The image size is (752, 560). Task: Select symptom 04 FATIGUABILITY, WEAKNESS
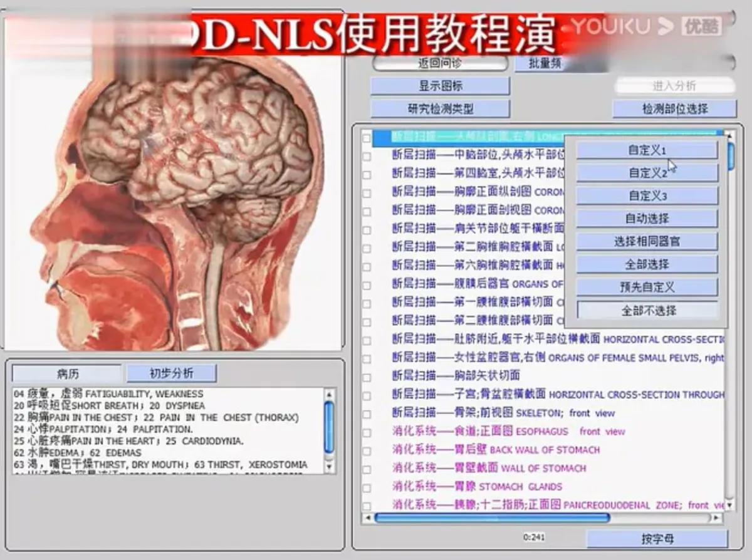click(108, 394)
